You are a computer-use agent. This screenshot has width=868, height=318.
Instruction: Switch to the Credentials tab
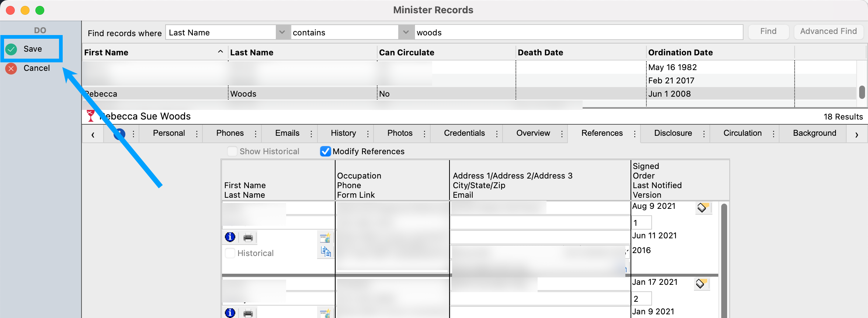[464, 133]
